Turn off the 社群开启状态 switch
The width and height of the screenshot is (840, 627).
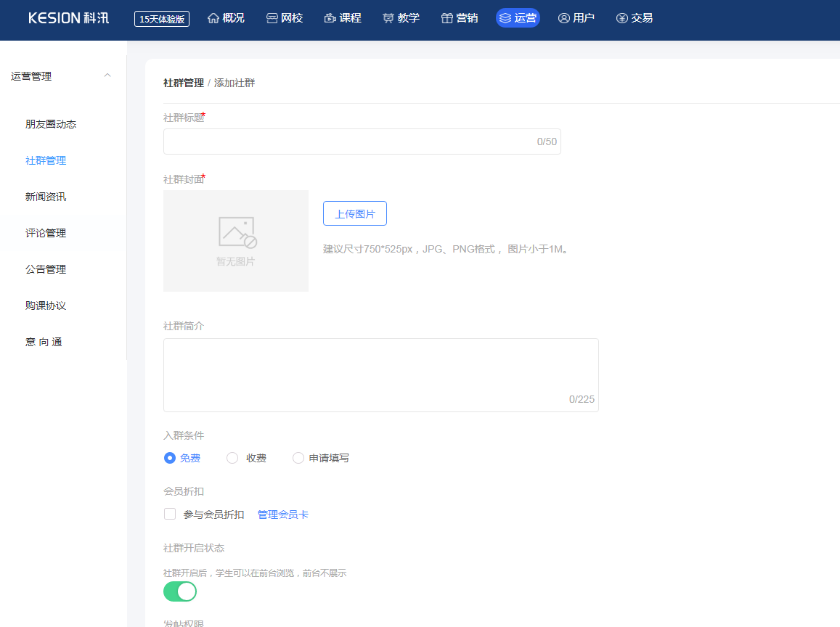click(x=180, y=591)
